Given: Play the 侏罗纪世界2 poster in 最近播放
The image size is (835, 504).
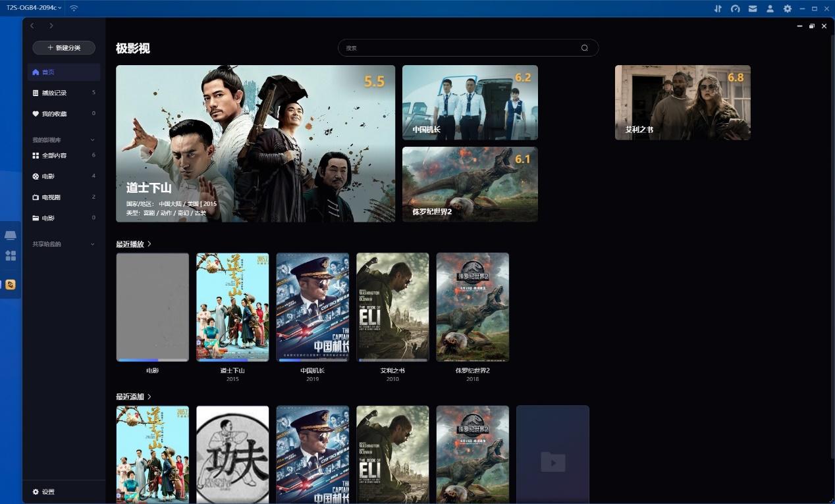Looking at the screenshot, I should pyautogui.click(x=473, y=307).
